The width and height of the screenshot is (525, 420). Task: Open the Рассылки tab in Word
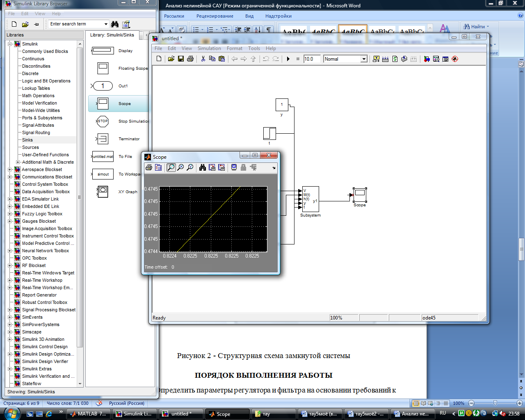click(x=174, y=16)
